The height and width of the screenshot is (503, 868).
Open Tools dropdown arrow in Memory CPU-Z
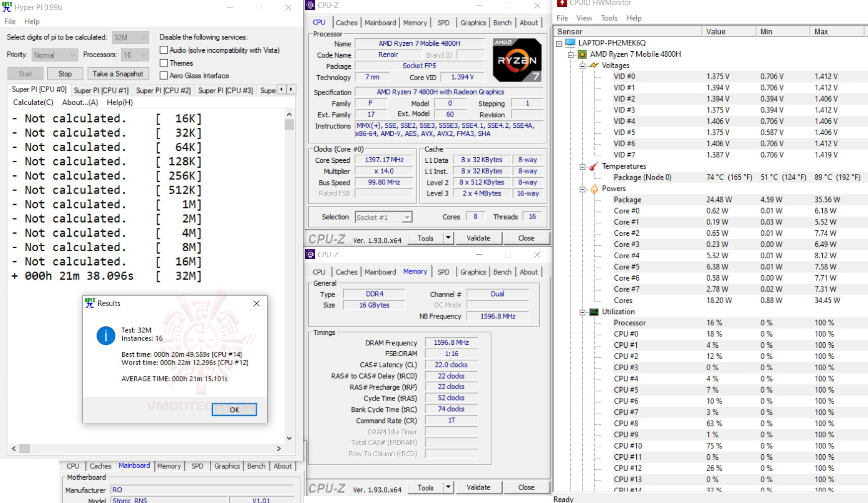tap(448, 488)
